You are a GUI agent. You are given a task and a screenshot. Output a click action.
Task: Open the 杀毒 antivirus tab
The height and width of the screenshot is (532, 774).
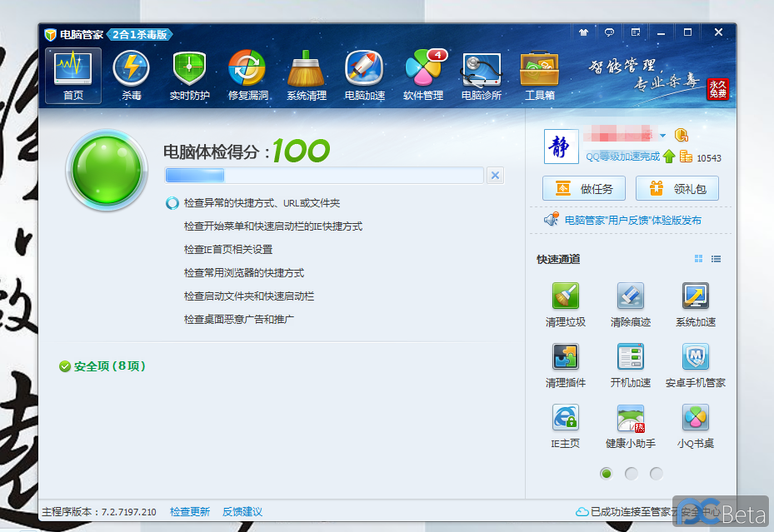click(132, 76)
